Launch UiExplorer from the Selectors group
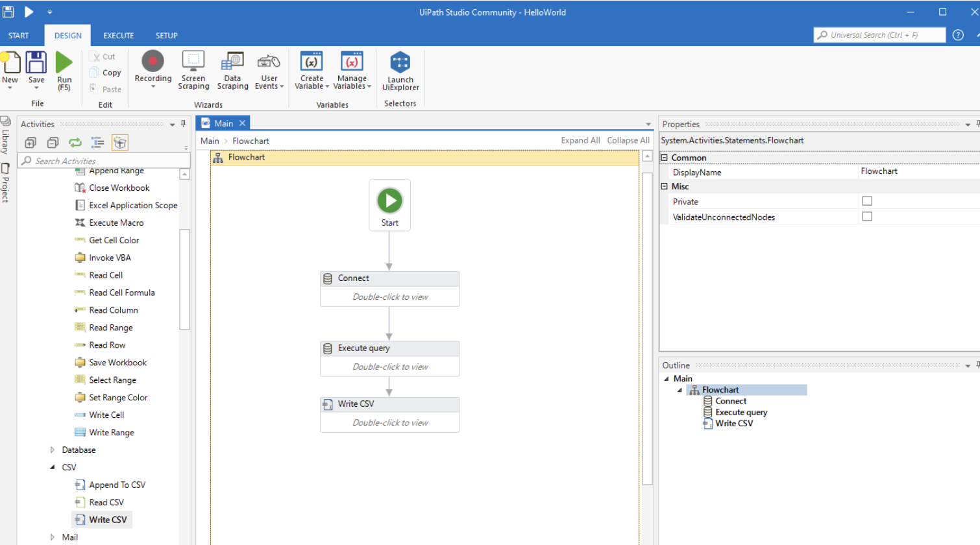 400,69
